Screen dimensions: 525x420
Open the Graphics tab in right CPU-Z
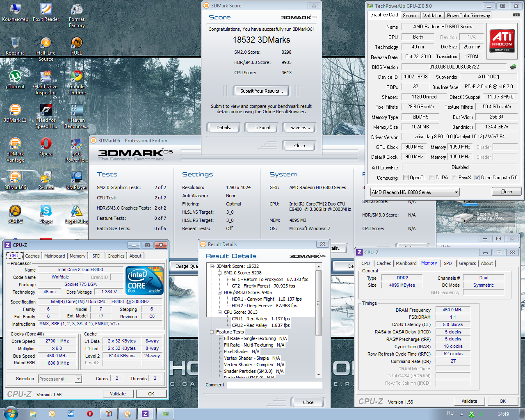(468, 263)
